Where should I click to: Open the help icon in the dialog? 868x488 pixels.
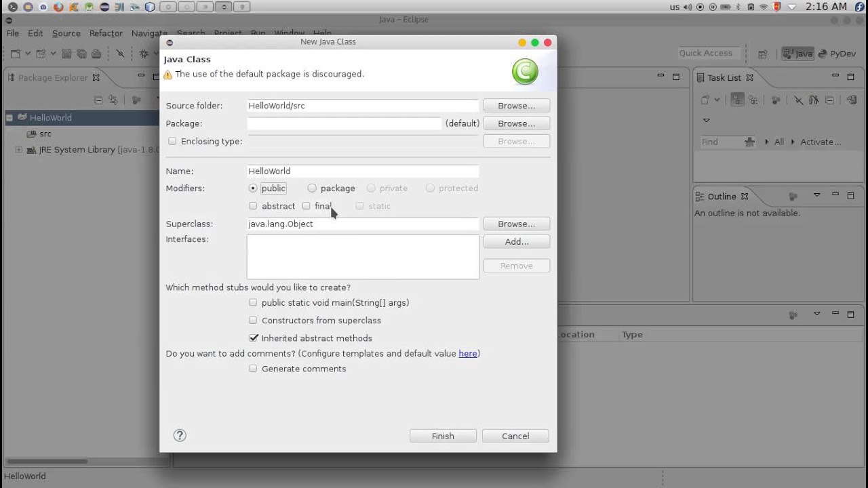pos(180,436)
